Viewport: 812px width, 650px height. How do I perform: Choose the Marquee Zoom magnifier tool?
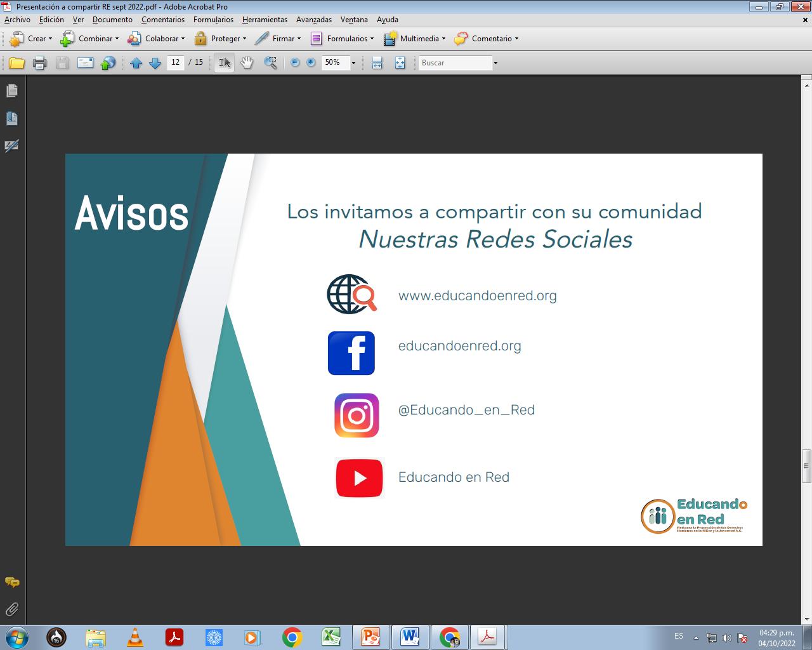(270, 63)
